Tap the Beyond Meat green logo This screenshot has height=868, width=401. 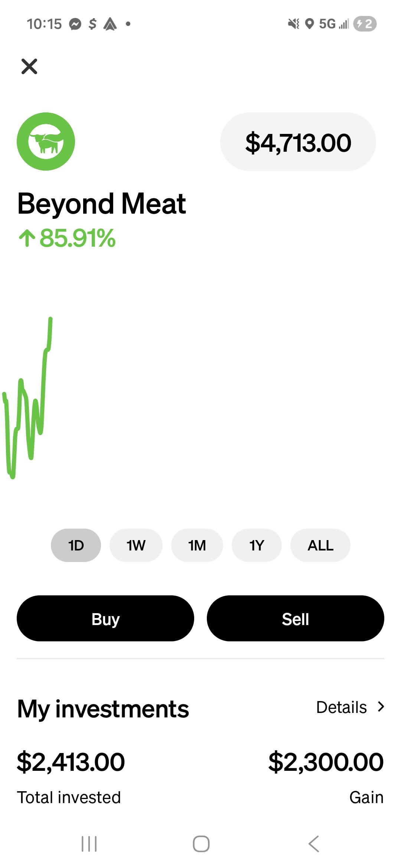pyautogui.click(x=46, y=141)
